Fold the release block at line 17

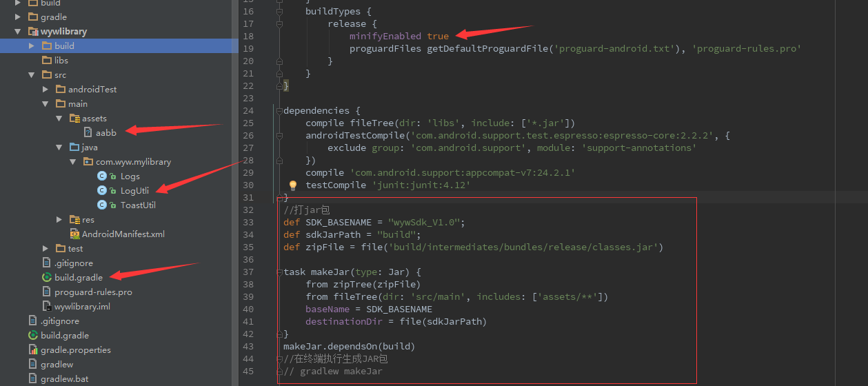click(x=279, y=23)
